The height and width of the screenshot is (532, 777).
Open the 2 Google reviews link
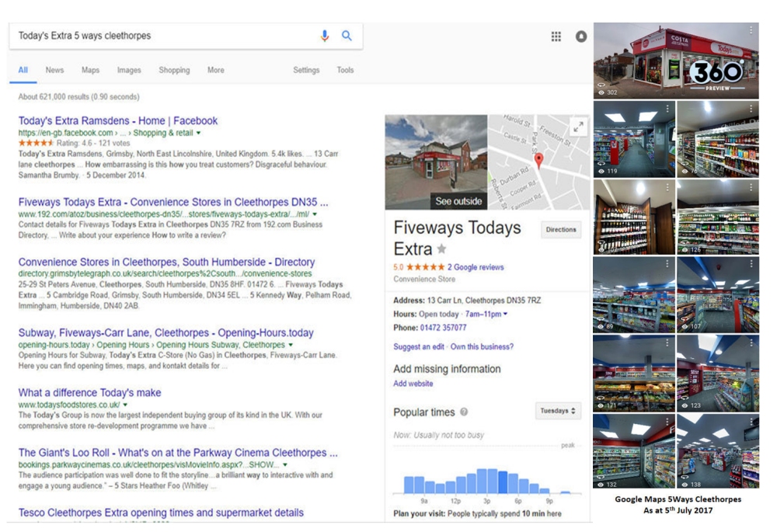pyautogui.click(x=476, y=267)
